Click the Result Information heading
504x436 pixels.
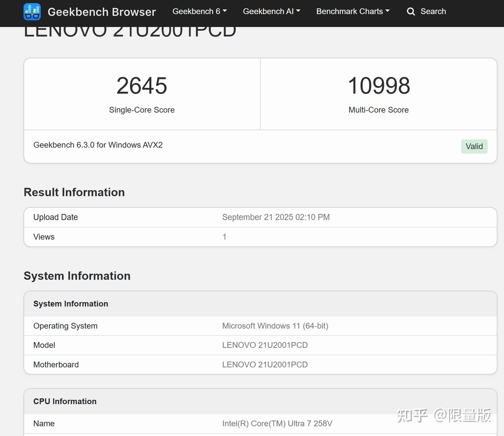coord(74,192)
